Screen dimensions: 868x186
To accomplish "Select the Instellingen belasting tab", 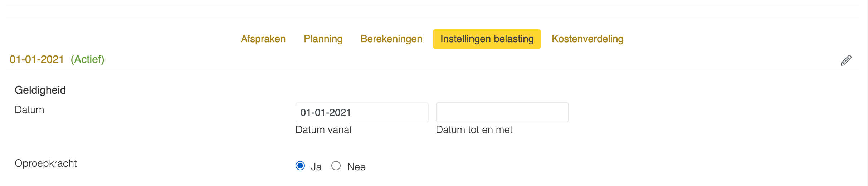I will (487, 39).
